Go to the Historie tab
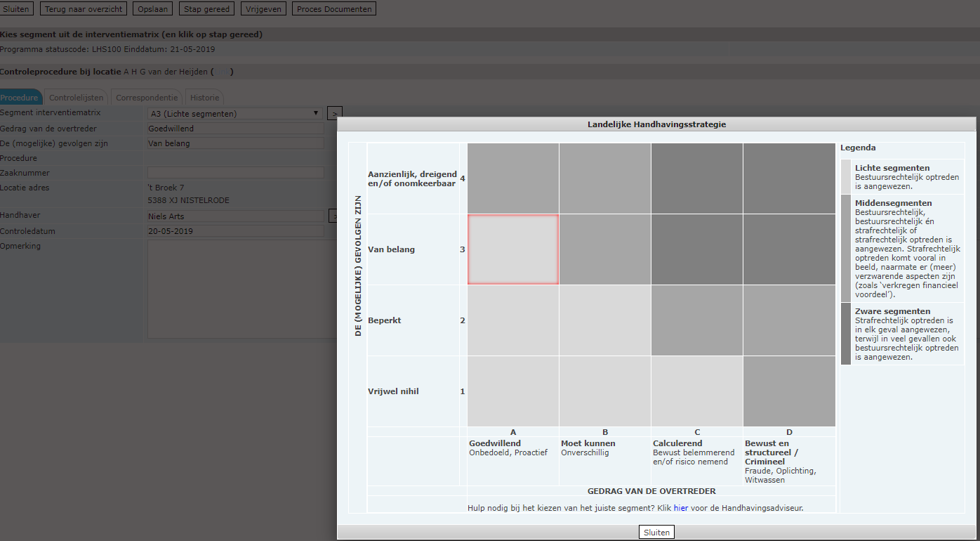980x541 pixels. click(205, 98)
